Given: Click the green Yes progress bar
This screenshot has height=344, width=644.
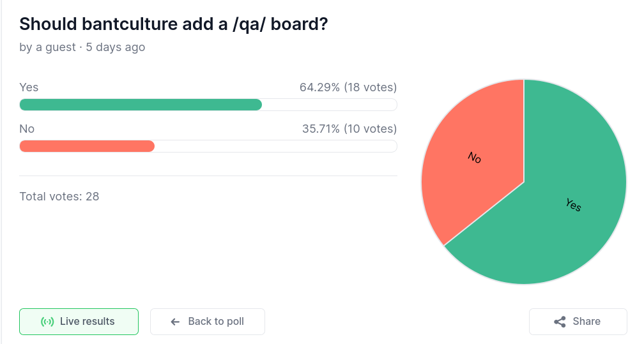Looking at the screenshot, I should 141,105.
